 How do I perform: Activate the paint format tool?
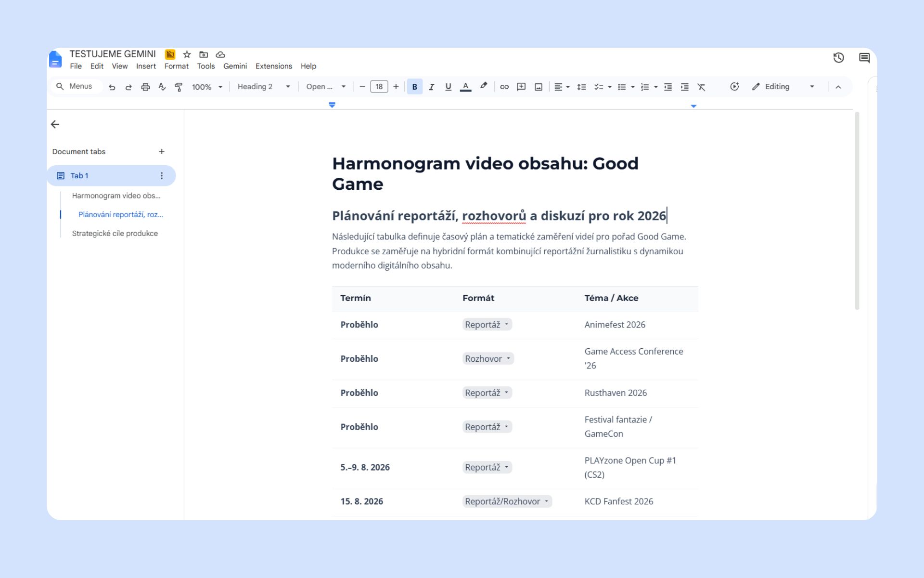179,87
